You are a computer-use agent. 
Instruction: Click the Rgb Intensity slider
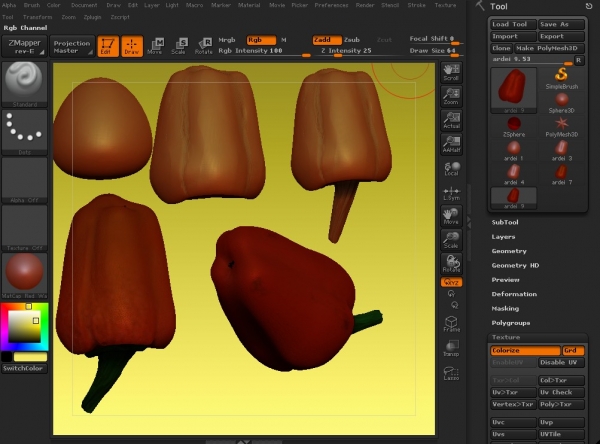[264, 51]
